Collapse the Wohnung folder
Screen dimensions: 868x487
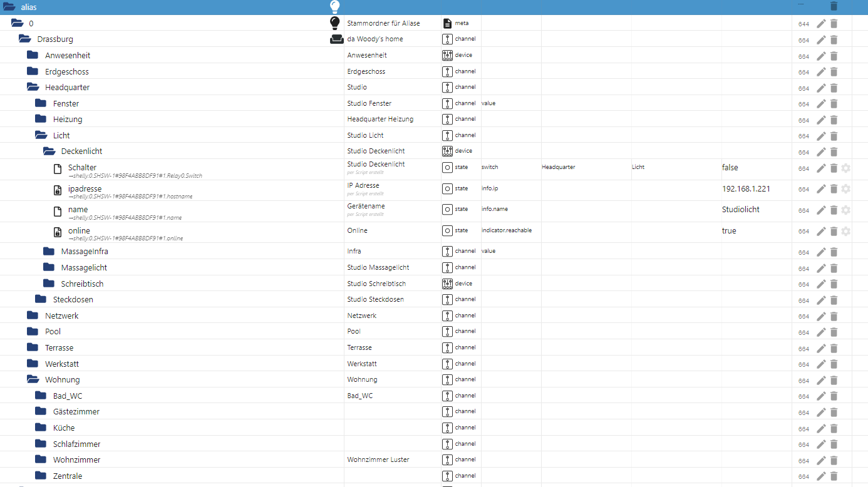[x=33, y=379]
